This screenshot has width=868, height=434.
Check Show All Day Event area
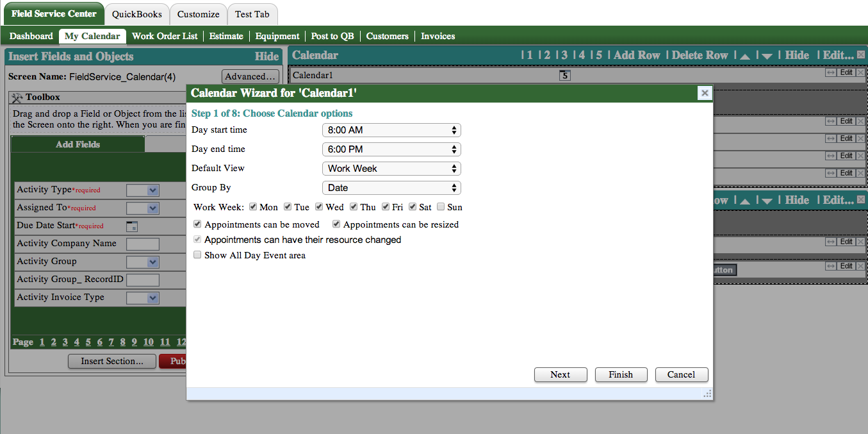click(x=197, y=255)
